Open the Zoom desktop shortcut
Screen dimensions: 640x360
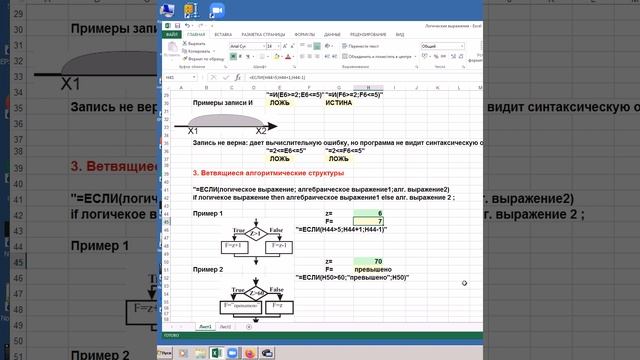coord(217,10)
